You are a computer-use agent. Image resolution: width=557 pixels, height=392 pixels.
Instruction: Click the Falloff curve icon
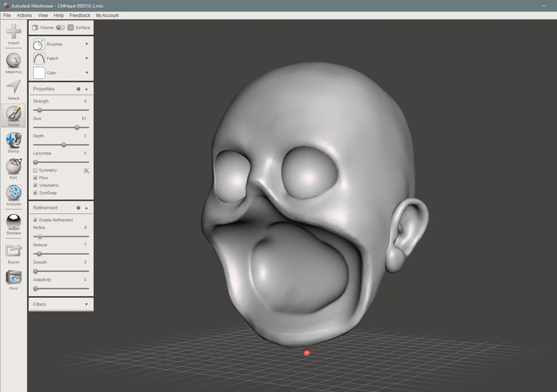[39, 58]
